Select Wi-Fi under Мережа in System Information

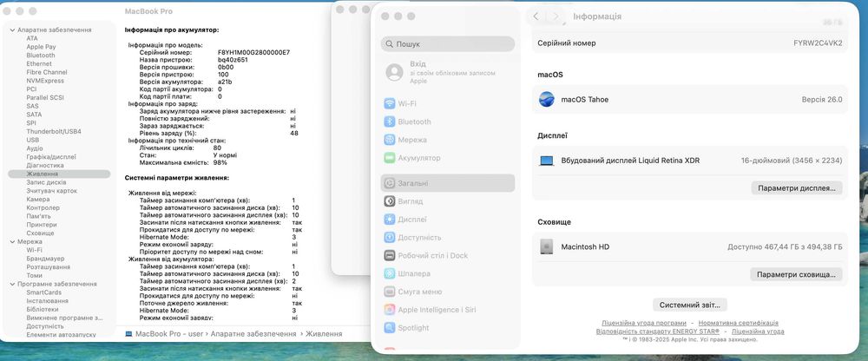[x=35, y=250]
